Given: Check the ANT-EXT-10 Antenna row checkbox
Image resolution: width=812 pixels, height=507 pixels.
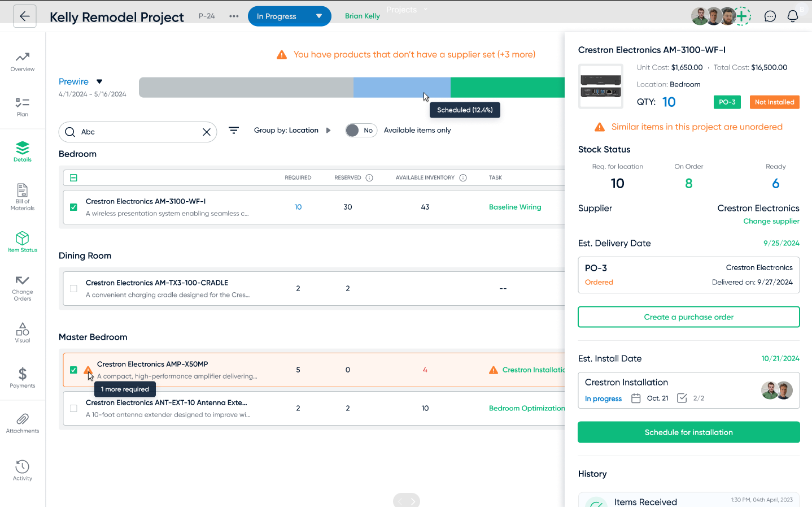Looking at the screenshot, I should tap(73, 408).
